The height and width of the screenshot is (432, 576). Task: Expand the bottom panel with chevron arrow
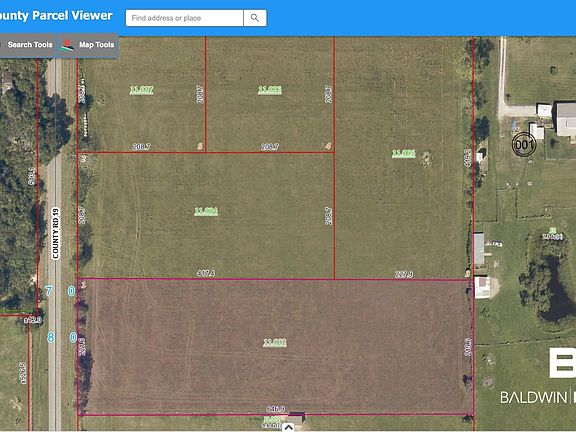(289, 427)
